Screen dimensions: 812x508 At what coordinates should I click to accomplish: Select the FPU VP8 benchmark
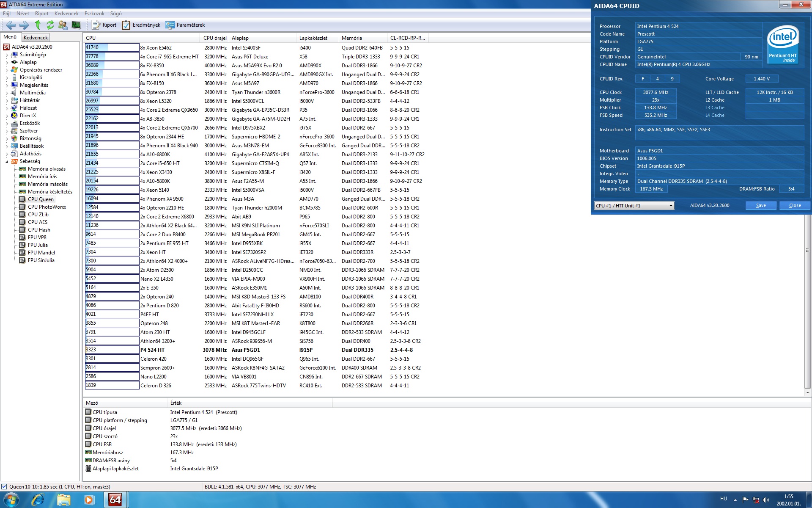click(x=37, y=237)
